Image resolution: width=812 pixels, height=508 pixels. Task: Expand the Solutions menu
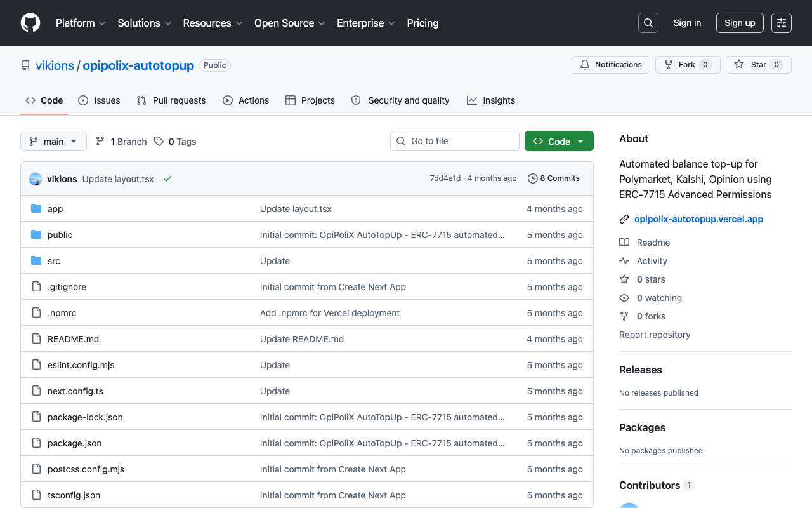pyautogui.click(x=145, y=23)
